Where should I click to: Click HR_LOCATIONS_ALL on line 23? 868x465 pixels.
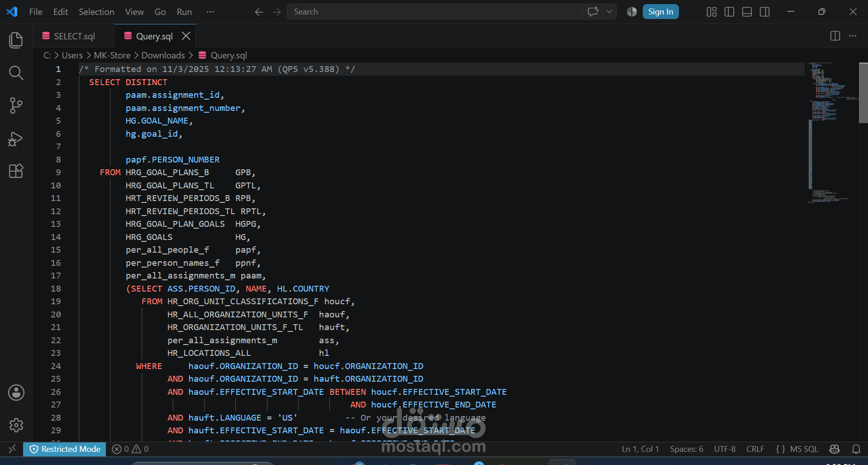(x=209, y=353)
